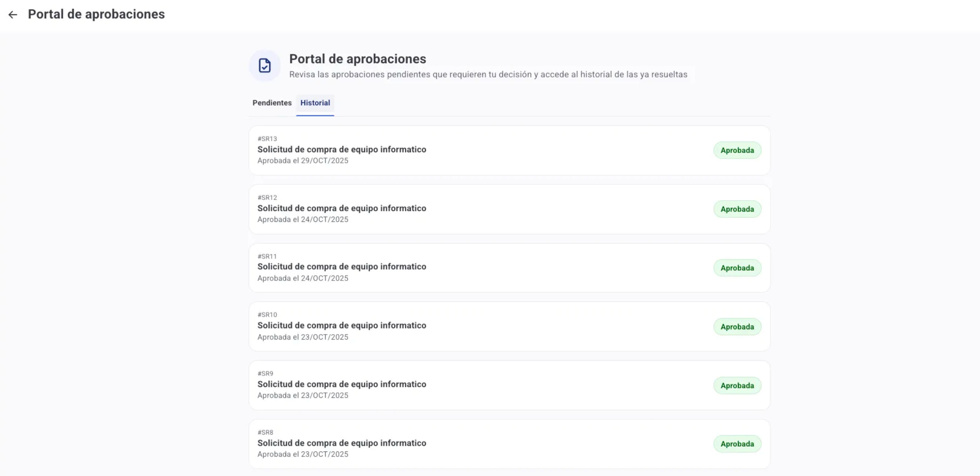
Task: Click the Aprobada badge on #SR13
Action: 736,150
